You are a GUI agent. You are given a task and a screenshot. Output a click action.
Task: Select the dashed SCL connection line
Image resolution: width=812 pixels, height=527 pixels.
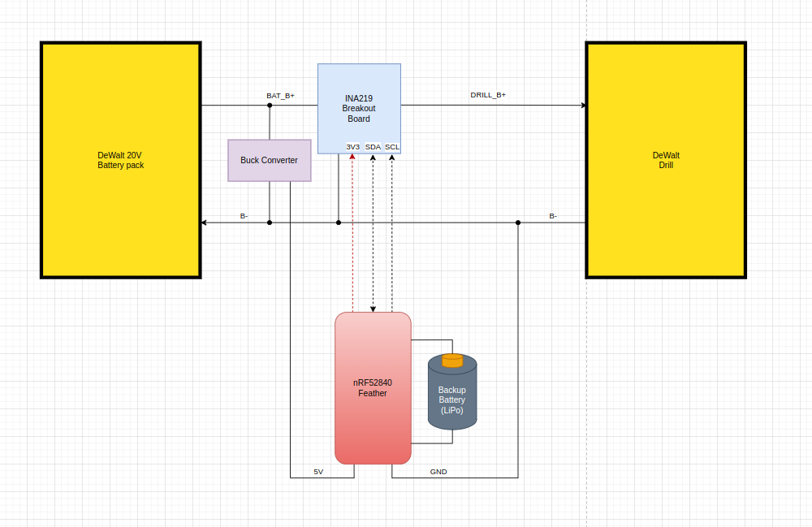point(392,233)
